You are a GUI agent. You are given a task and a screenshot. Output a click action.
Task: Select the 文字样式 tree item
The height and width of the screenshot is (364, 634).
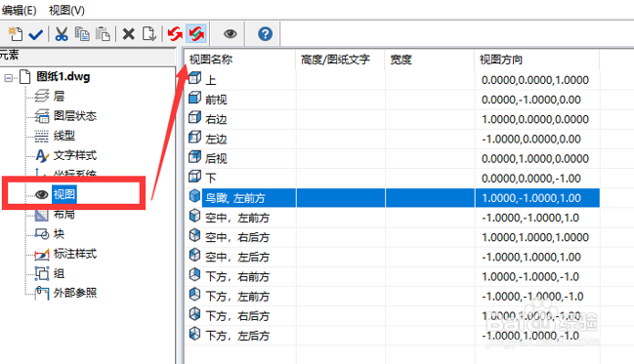pos(75,155)
